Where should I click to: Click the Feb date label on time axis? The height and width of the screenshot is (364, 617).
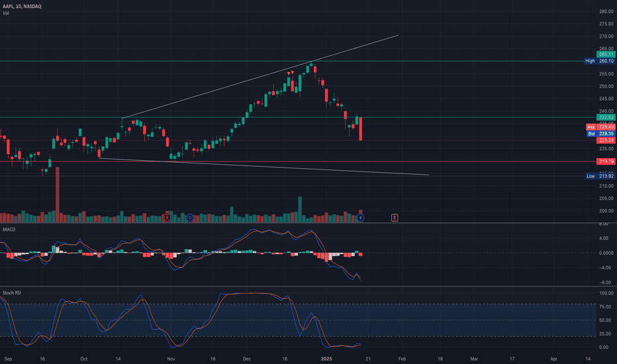coord(402,359)
